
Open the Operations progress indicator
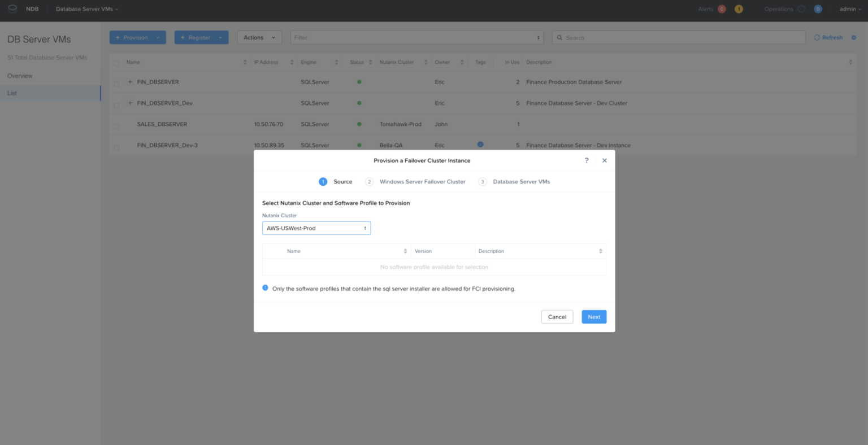802,9
